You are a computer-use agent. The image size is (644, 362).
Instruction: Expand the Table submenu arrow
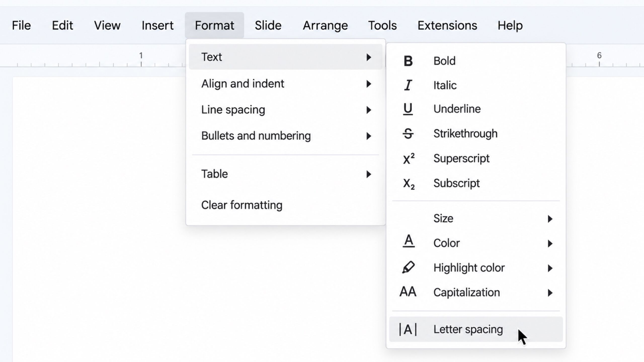pyautogui.click(x=369, y=174)
